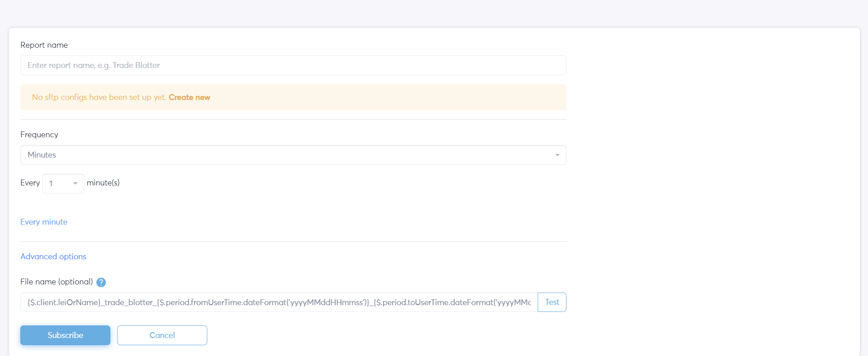Follow the 'Create new' sftp config link
This screenshot has height=356, width=868.
189,97
